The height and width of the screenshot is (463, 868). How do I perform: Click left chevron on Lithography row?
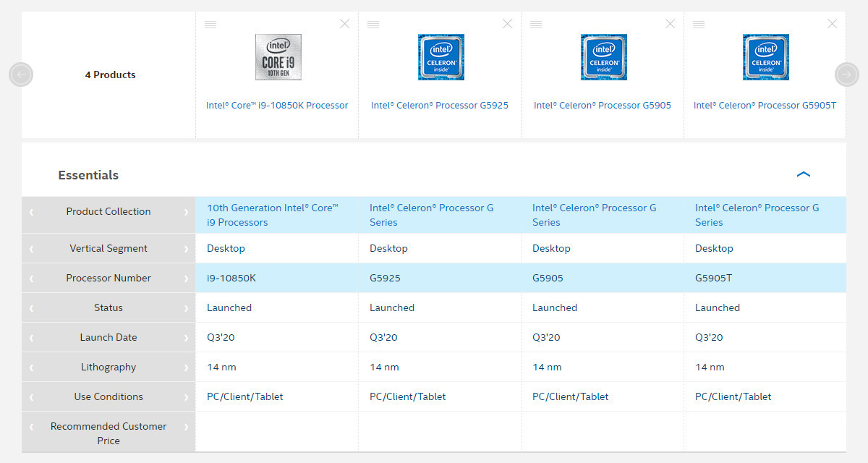(x=31, y=368)
